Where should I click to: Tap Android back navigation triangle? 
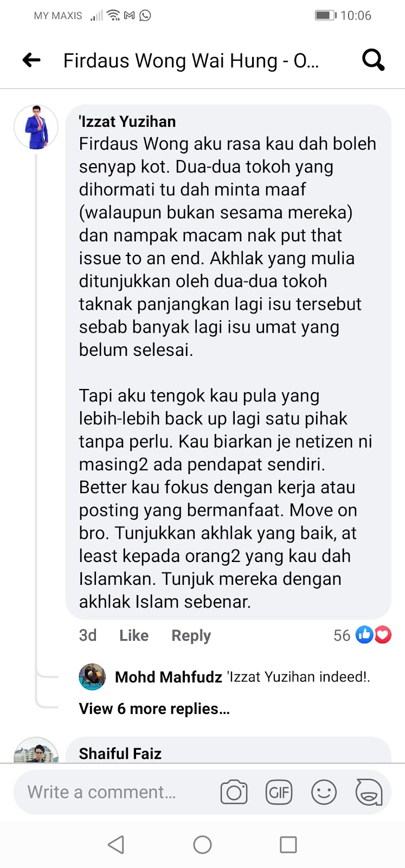pos(116,845)
